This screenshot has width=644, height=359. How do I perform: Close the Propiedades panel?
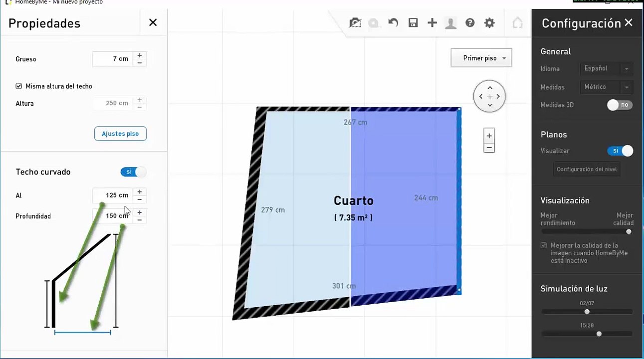[x=153, y=22]
